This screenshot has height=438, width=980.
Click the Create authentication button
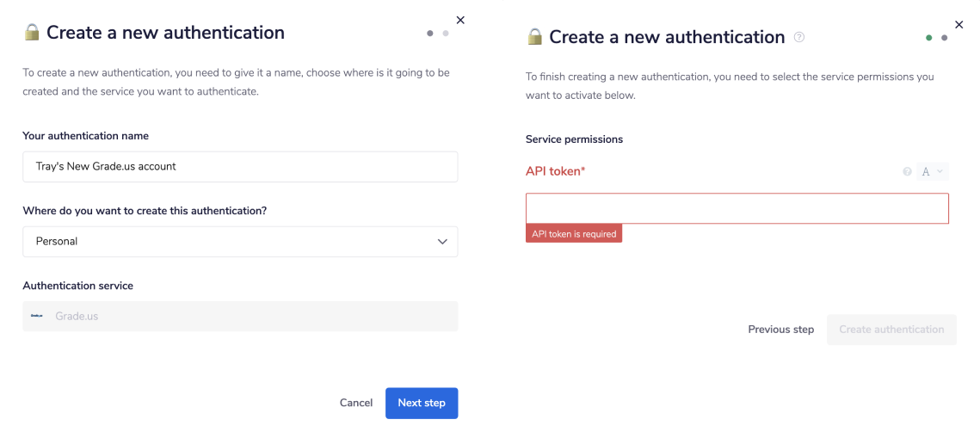891,330
